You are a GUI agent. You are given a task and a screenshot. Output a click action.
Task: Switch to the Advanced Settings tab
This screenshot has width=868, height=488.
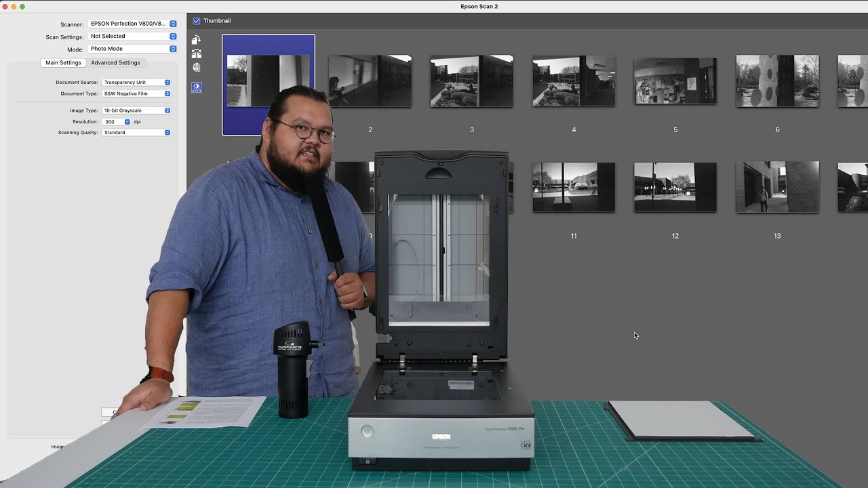pyautogui.click(x=115, y=62)
